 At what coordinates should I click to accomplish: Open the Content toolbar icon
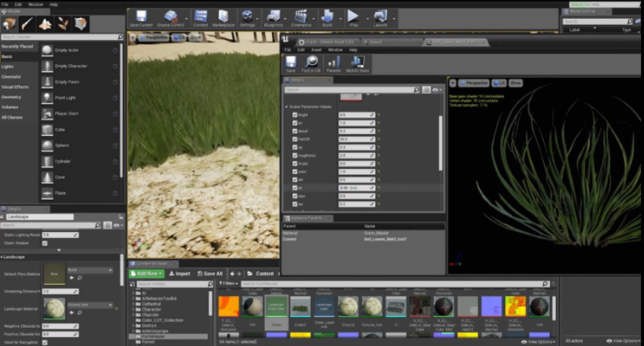click(200, 19)
